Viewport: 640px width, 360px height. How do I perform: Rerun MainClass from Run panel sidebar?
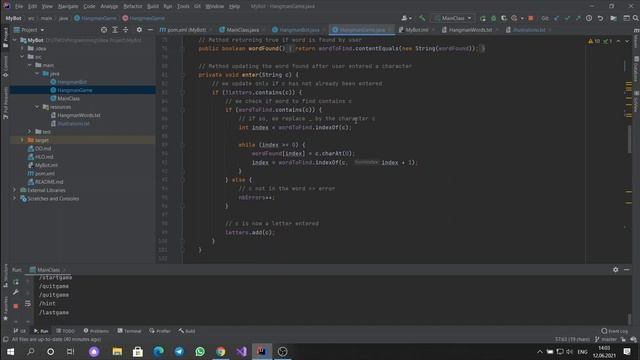16,282
